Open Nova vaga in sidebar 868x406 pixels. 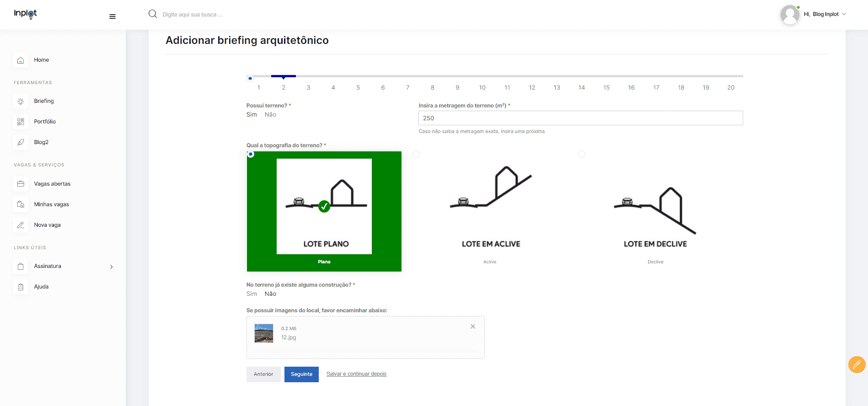pyautogui.click(x=47, y=225)
